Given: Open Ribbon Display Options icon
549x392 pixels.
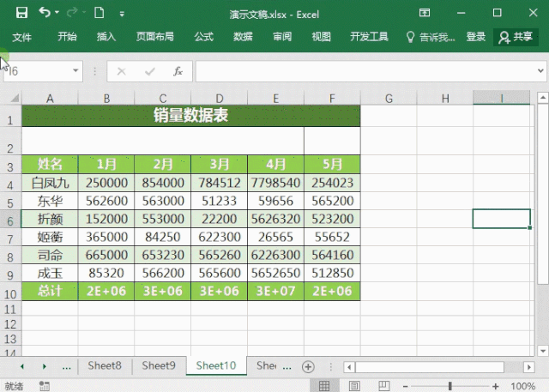Looking at the screenshot, I should (x=425, y=13).
